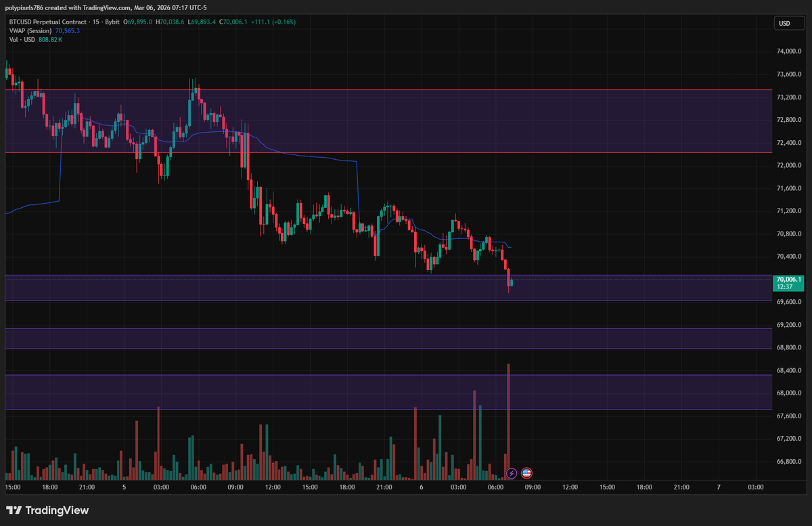Click the 74,000.0 price axis label
The image size is (812, 526).
pyautogui.click(x=790, y=51)
